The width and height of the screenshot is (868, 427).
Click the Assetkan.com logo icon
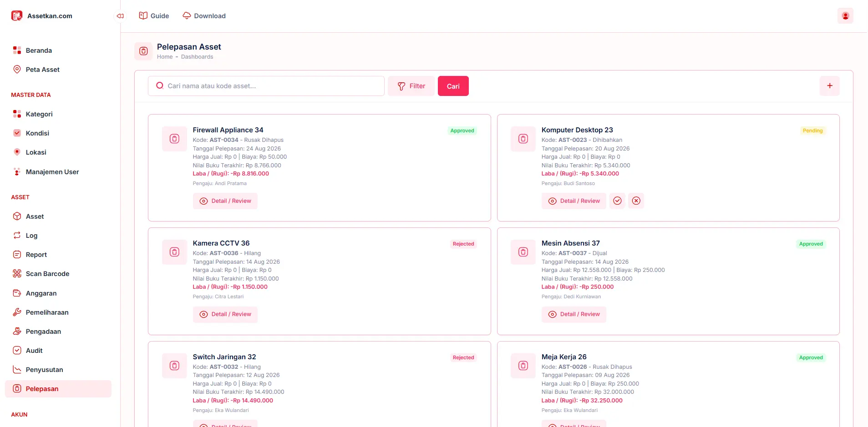17,16
